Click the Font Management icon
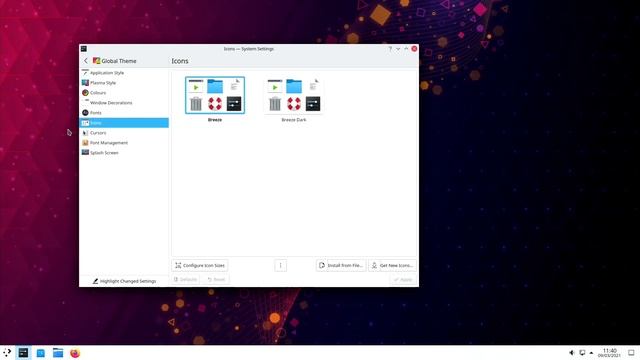The image size is (640, 360). click(x=85, y=143)
